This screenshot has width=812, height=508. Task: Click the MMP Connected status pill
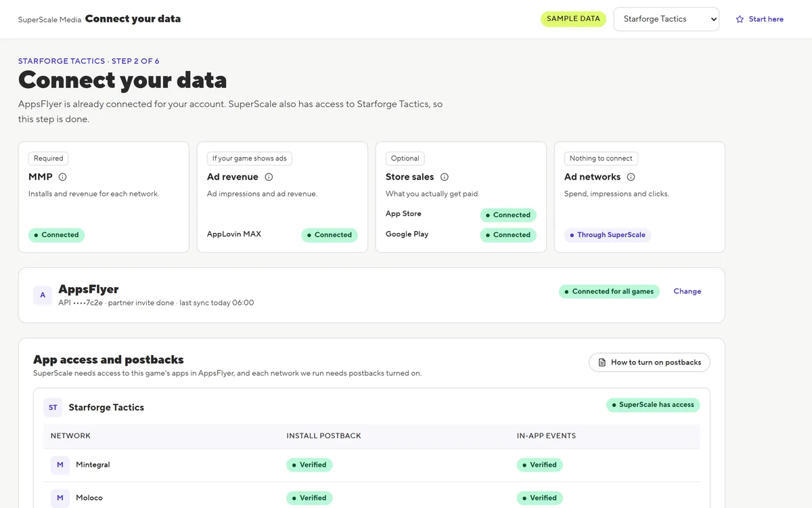pyautogui.click(x=56, y=235)
